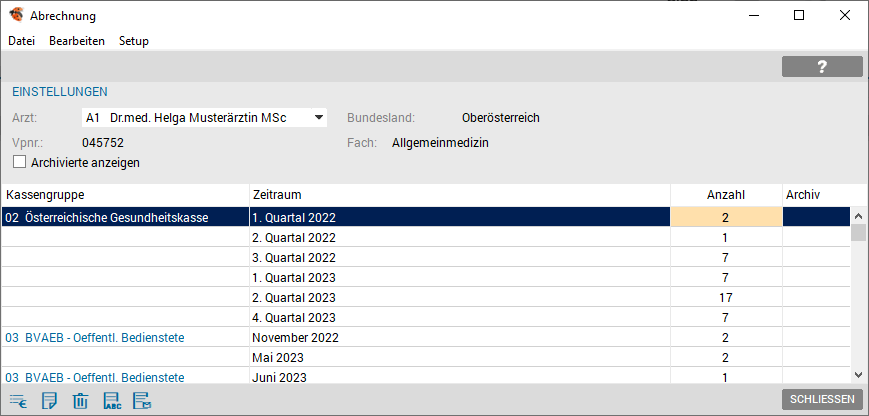
Task: Click the euro list billing icon
Action: click(18, 400)
